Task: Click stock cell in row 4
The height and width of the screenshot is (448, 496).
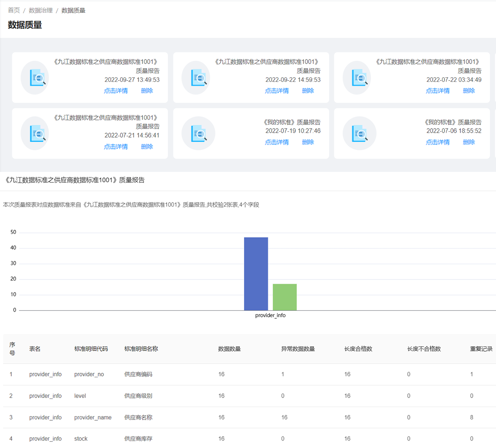Action: [81, 439]
